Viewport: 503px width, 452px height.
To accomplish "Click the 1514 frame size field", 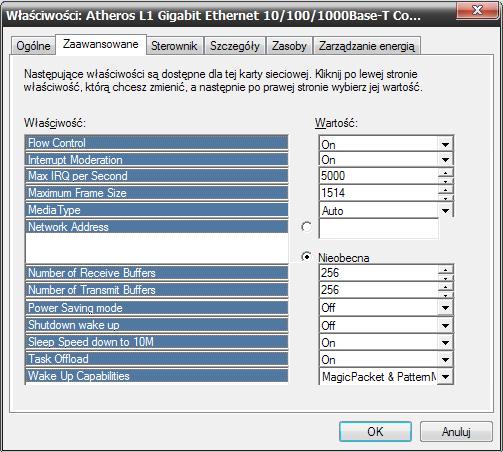I will [379, 193].
